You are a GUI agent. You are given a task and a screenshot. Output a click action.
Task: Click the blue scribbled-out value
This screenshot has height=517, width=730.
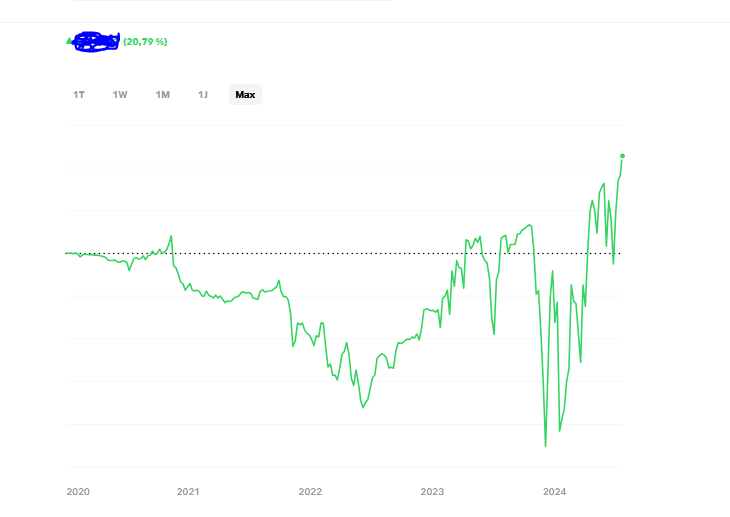click(97, 42)
